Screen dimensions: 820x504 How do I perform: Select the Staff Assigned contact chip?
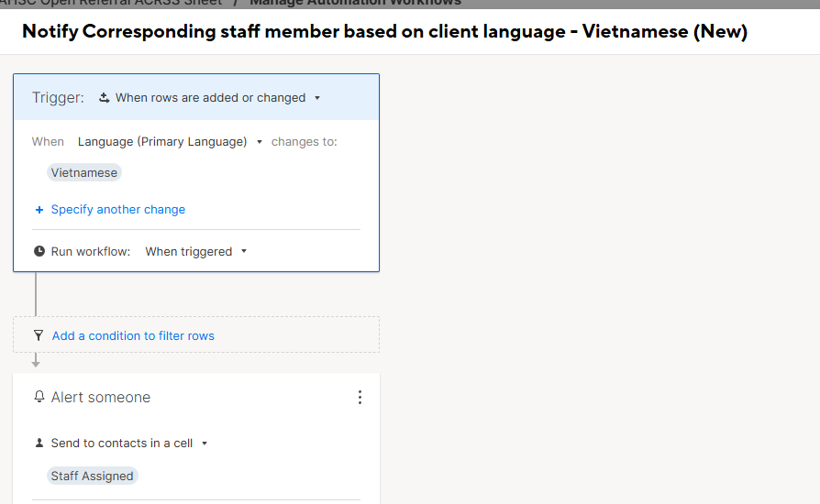pyautogui.click(x=92, y=476)
